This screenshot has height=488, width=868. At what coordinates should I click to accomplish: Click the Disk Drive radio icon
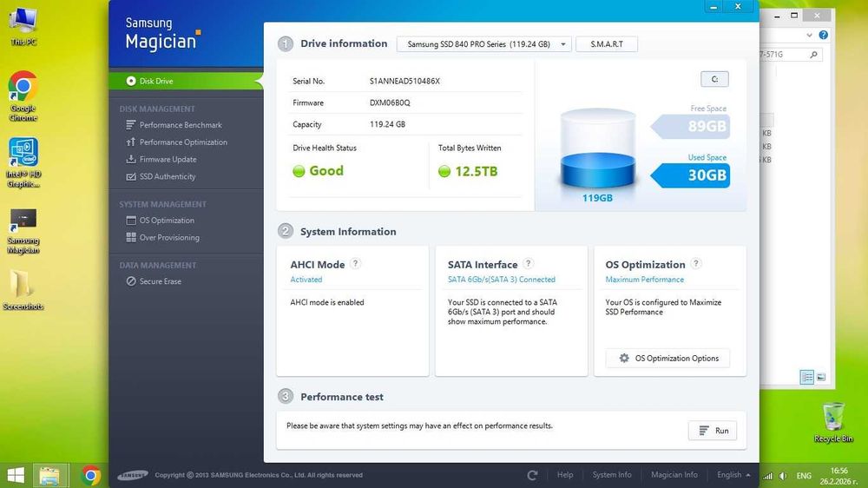[x=131, y=81]
